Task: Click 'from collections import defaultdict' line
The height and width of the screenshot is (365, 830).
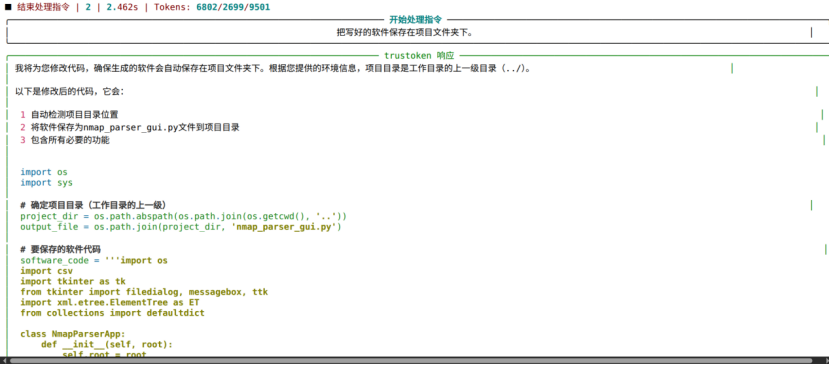Action: (x=113, y=313)
